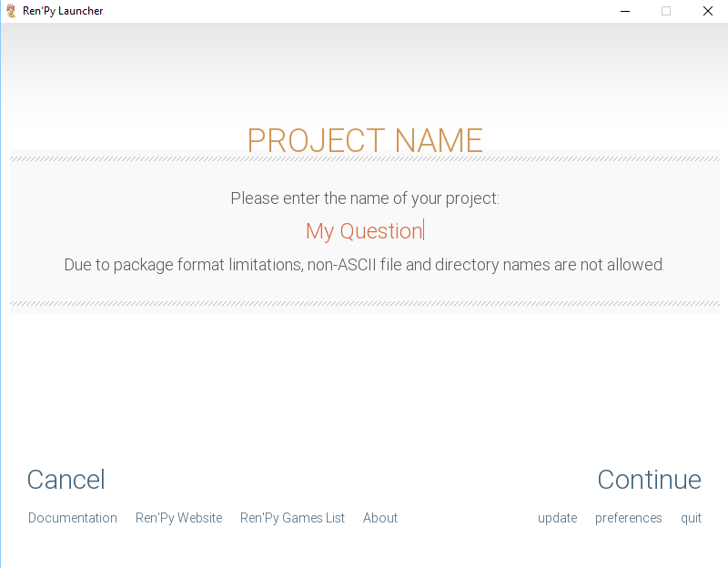728x568 pixels.
Task: Close the Ren'Py Launcher window
Action: [707, 11]
